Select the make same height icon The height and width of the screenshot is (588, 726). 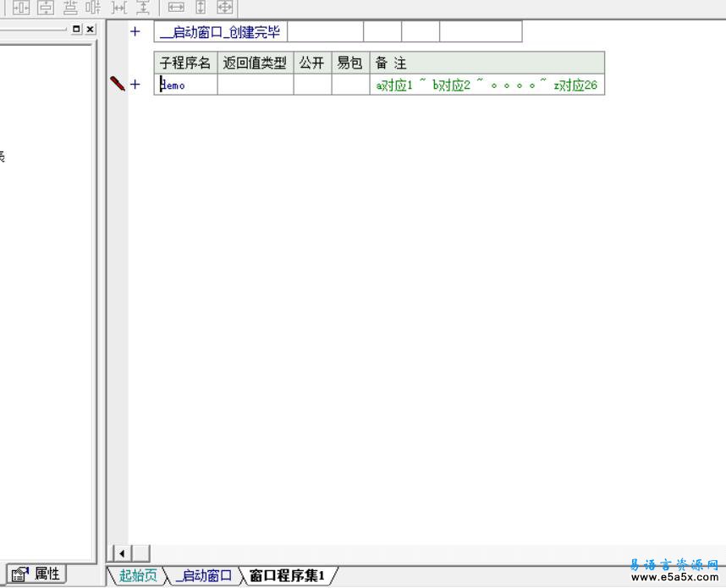point(201,8)
